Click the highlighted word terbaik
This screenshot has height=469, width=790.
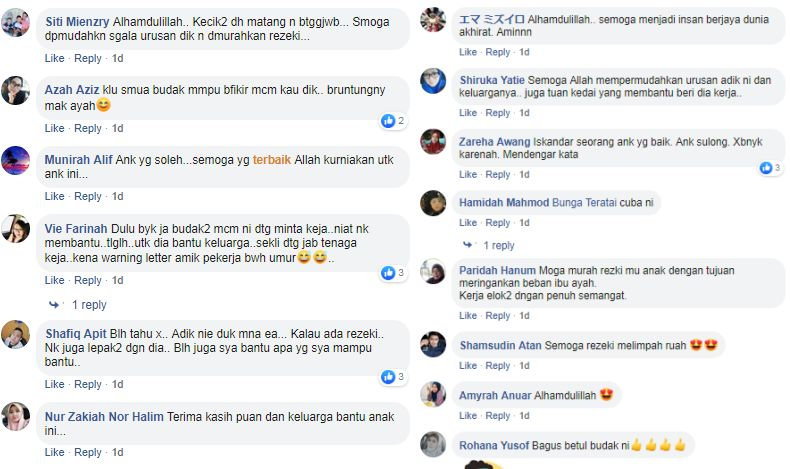pos(272,160)
